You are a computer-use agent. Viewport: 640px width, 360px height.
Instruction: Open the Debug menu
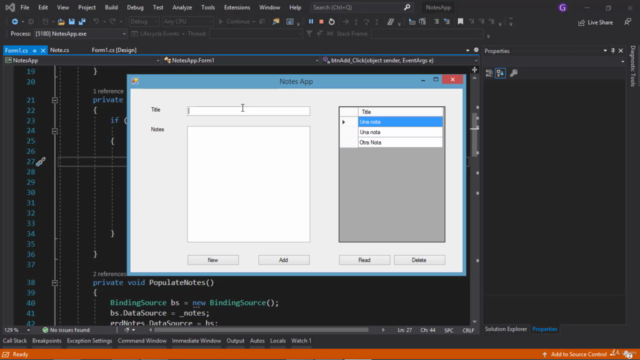[135, 7]
